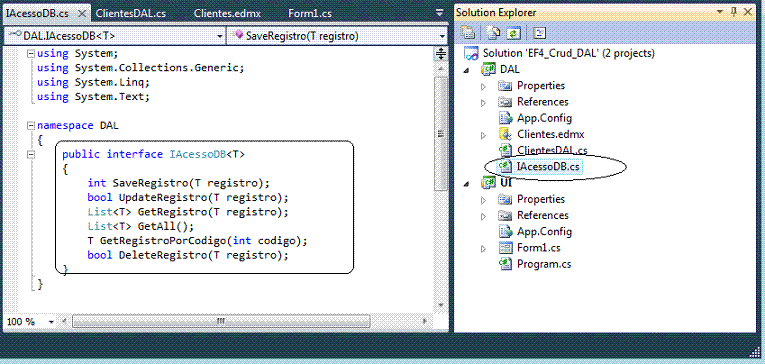This screenshot has width=765, height=364.
Task: Collapse the namespace DAL outlining block
Action: [31, 125]
